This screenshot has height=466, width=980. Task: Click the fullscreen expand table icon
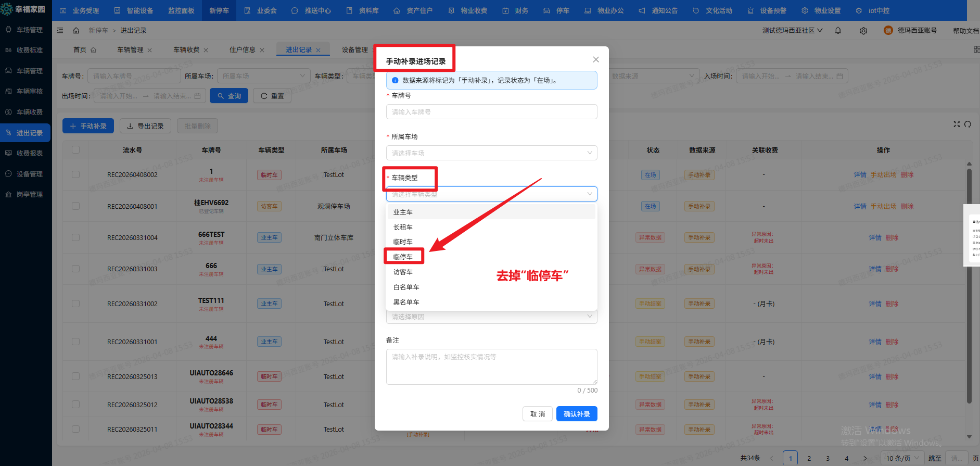957,124
